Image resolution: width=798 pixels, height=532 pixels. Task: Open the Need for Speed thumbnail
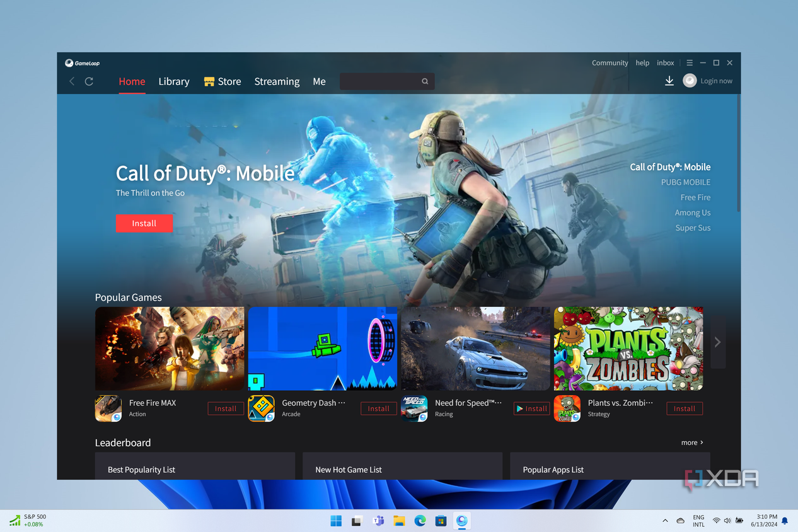click(x=476, y=349)
